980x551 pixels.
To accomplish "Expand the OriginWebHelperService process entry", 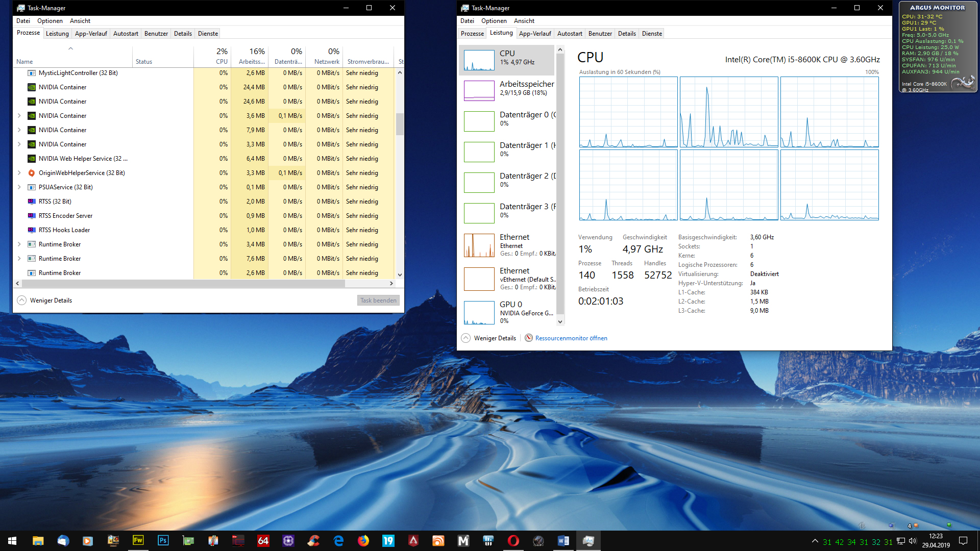I will click(x=19, y=173).
